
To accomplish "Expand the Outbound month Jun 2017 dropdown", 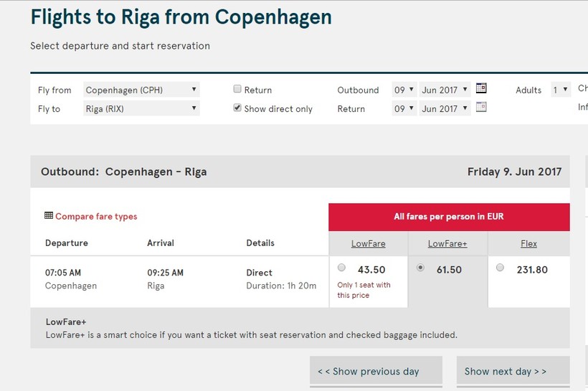I will [x=445, y=90].
